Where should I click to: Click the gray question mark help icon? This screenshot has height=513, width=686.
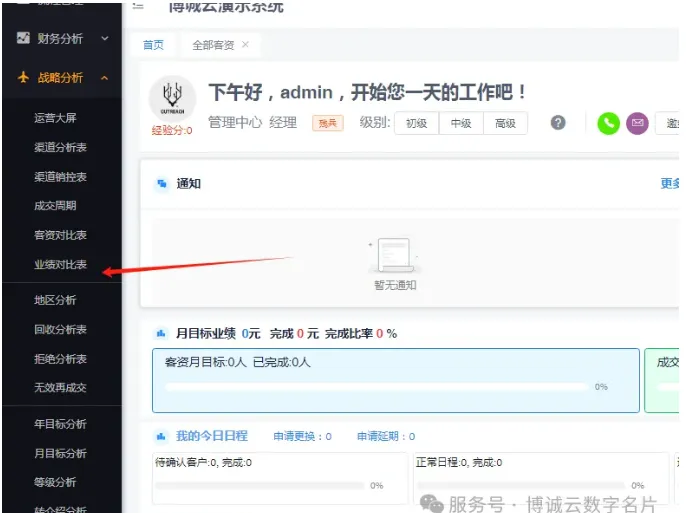pos(558,122)
